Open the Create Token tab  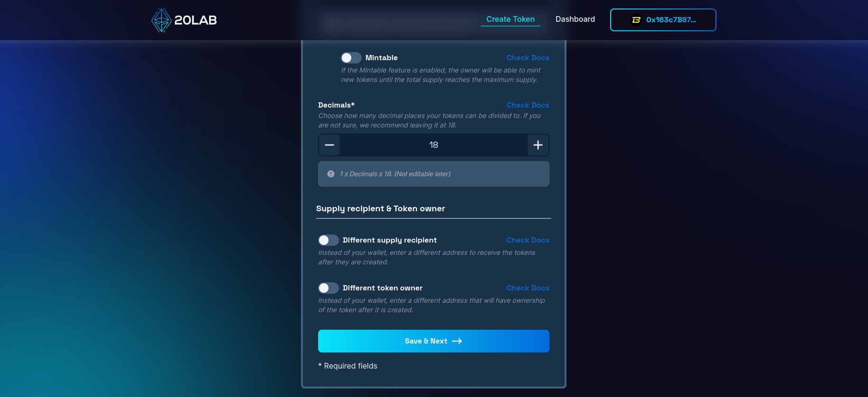(511, 19)
